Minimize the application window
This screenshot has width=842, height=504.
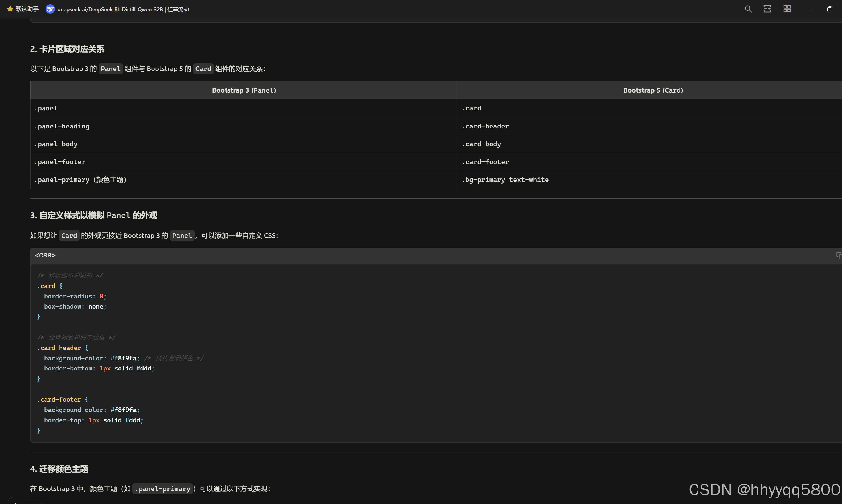point(808,9)
